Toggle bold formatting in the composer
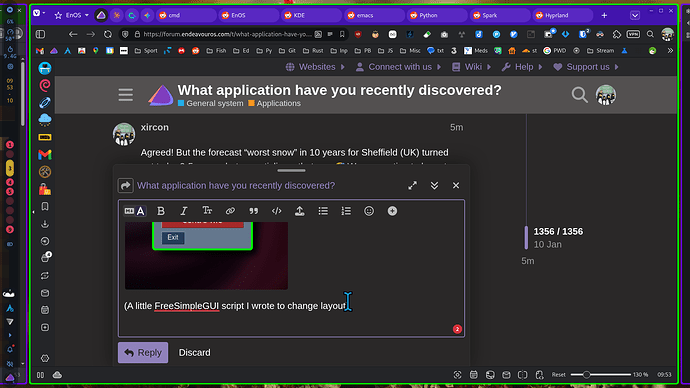 pyautogui.click(x=161, y=211)
